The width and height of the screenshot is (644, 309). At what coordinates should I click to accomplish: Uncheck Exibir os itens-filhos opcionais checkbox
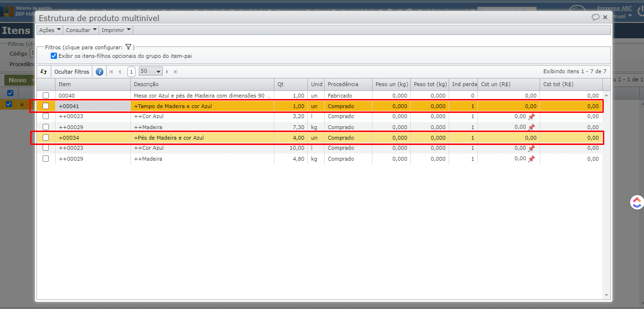pos(54,56)
